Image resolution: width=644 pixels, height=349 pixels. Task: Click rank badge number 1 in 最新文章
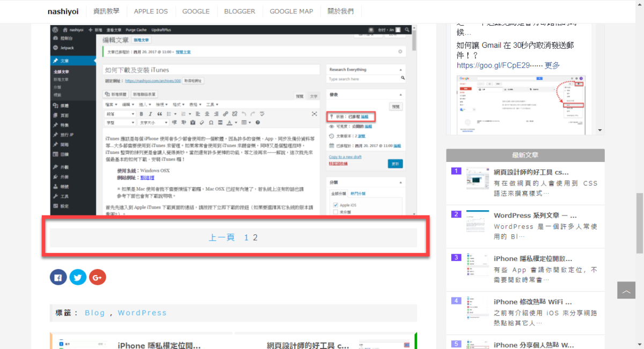point(456,171)
